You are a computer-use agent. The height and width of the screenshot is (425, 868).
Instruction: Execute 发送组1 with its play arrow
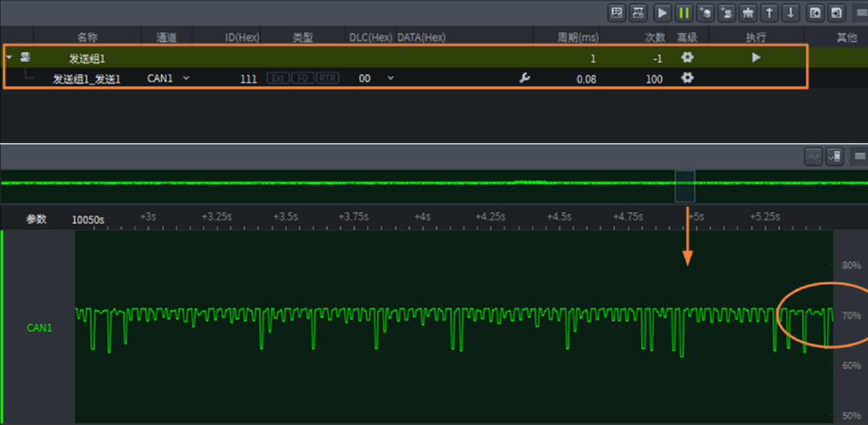pyautogui.click(x=756, y=57)
